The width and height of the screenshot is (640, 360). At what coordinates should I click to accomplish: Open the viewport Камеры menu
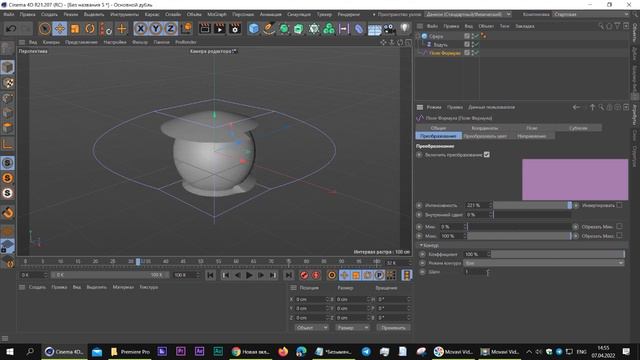(x=51, y=42)
